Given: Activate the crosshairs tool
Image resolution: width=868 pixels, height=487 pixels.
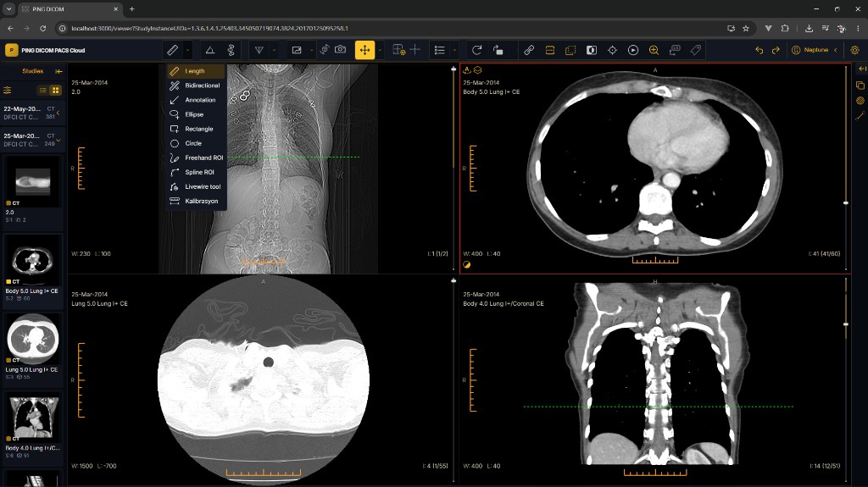Looking at the screenshot, I should 415,50.
